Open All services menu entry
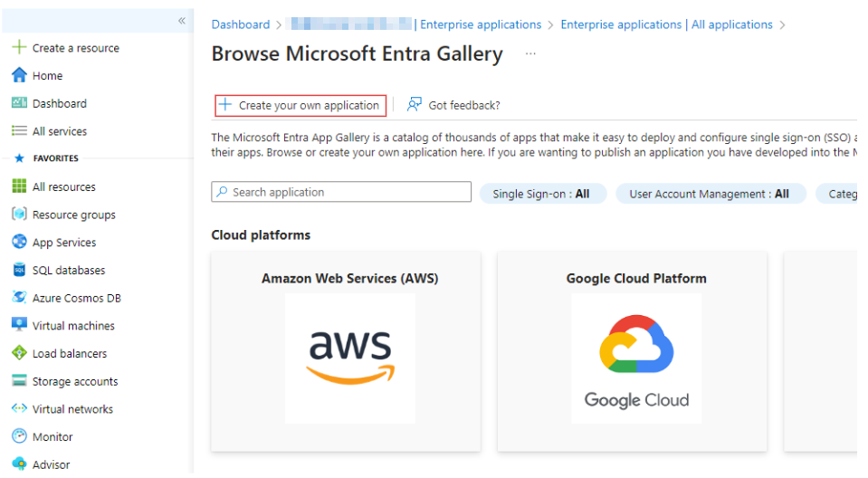Viewport: 868px width, 478px height. click(60, 131)
